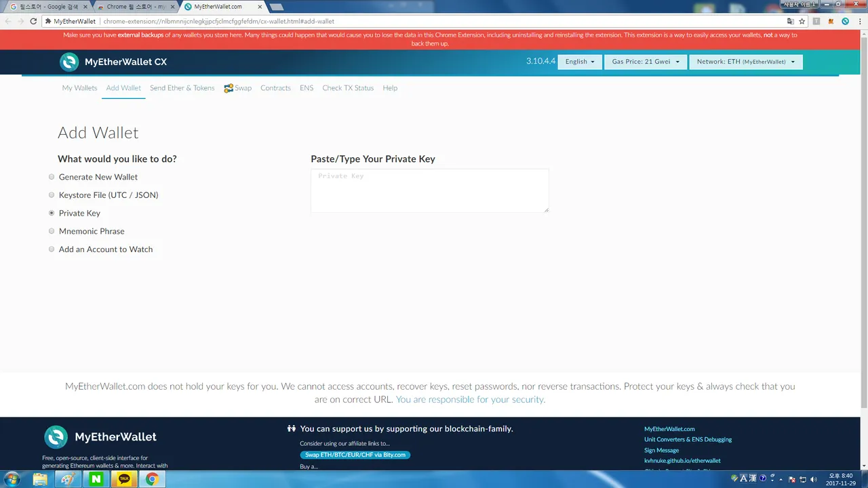This screenshot has width=868, height=488.
Task: Open the MyEtherWallet.com footer link
Action: 669,429
